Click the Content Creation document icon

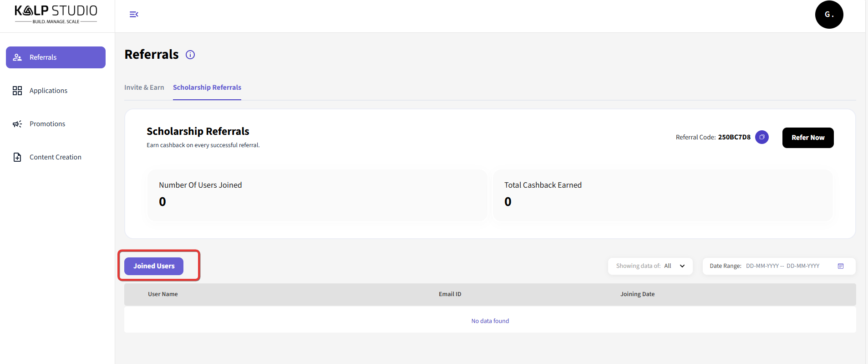[17, 157]
